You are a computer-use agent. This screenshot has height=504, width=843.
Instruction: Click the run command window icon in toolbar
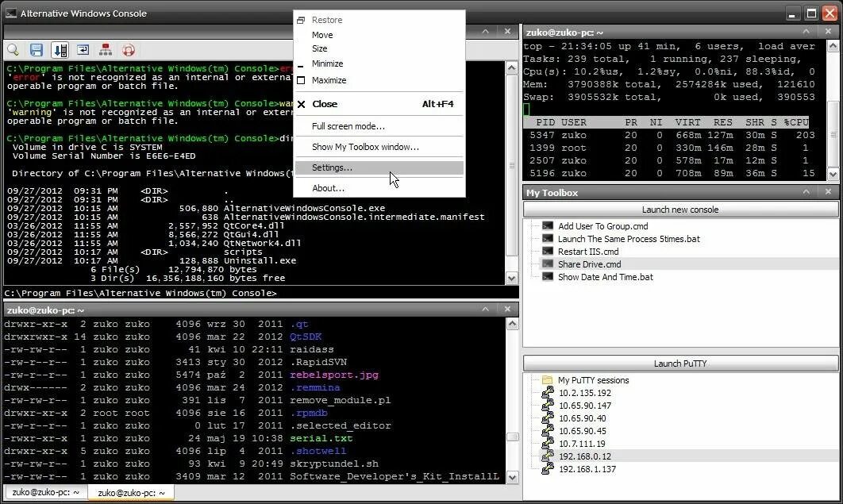[x=83, y=49]
